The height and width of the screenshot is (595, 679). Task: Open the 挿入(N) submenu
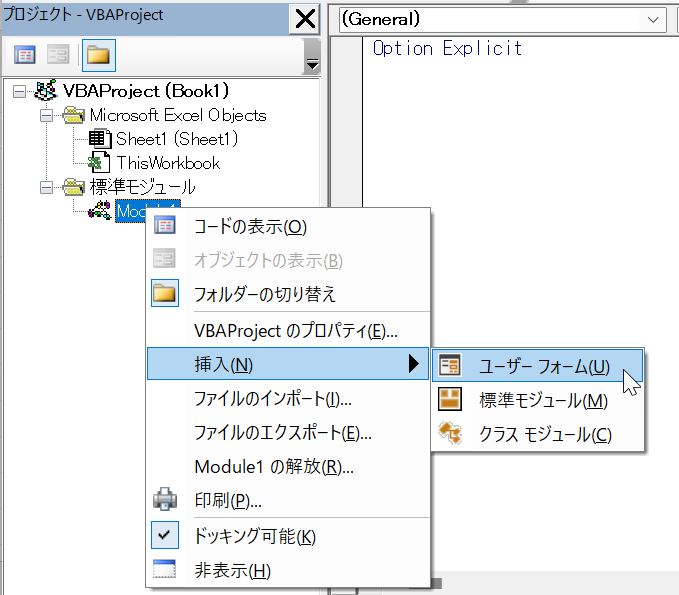coord(288,364)
